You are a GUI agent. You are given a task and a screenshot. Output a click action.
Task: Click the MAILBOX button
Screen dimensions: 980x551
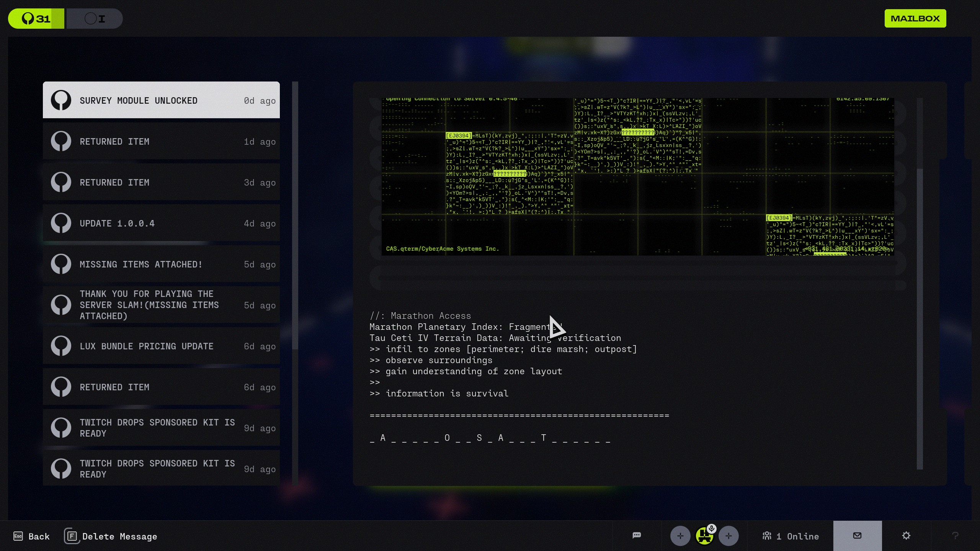[x=915, y=18]
